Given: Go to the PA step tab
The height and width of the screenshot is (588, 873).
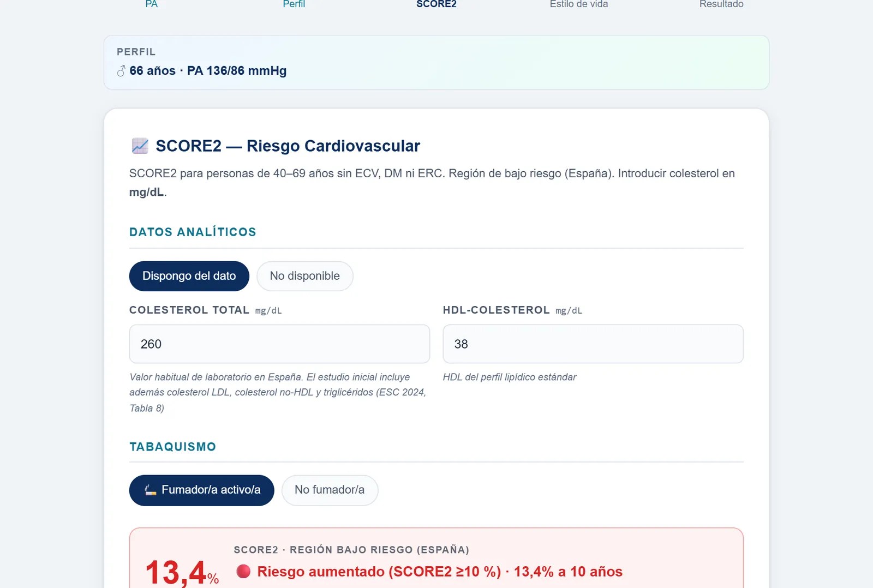Looking at the screenshot, I should (x=151, y=4).
